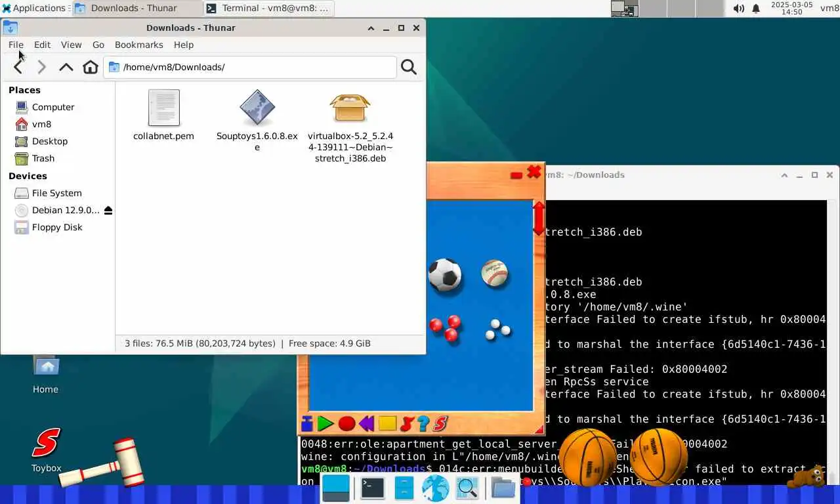The image size is (840, 504).
Task: Click the red double-arrow scroll control in toybox
Action: (x=539, y=219)
